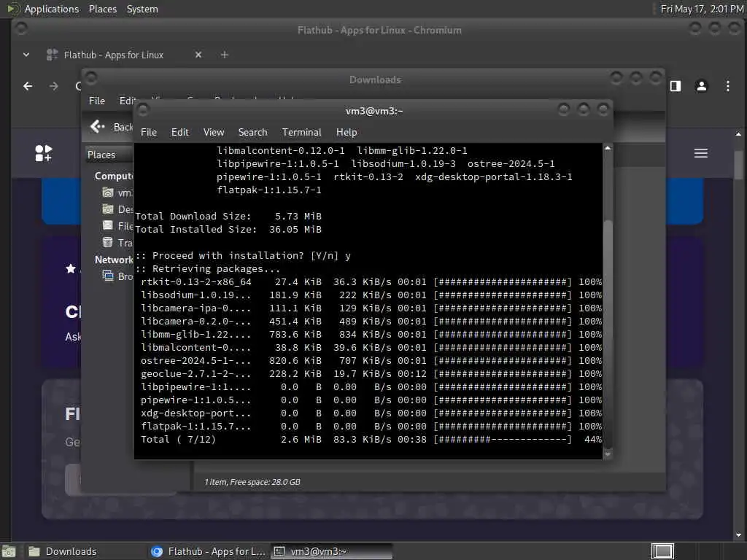Image resolution: width=747 pixels, height=560 pixels.
Task: Click the rtkit-0.13-2-x86_64 download line
Action: [x=371, y=282]
